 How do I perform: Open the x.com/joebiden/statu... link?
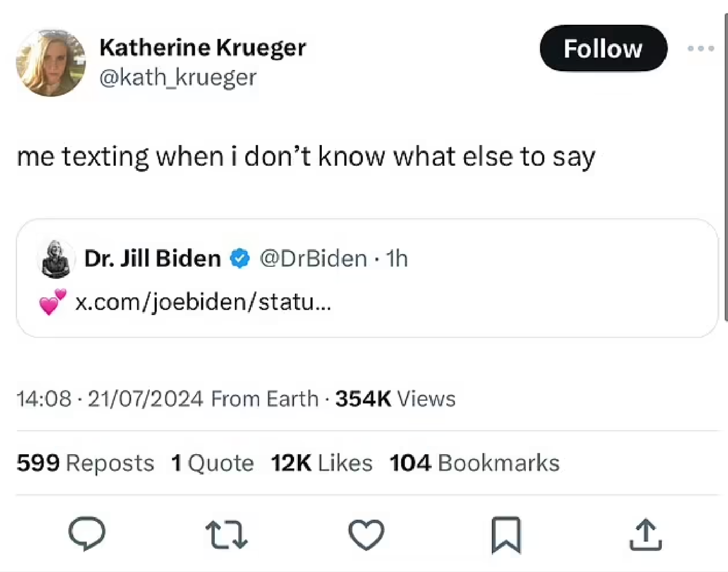click(x=203, y=302)
